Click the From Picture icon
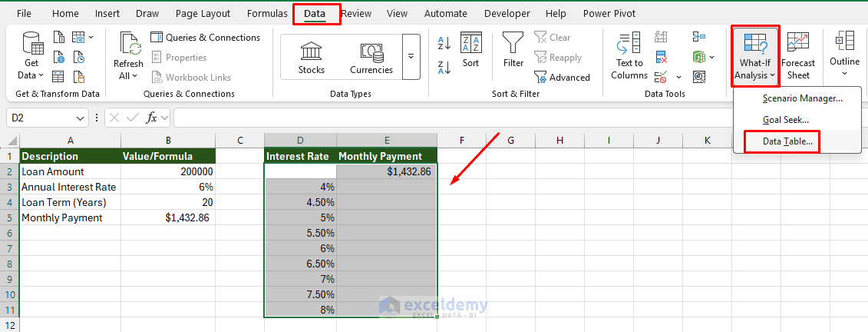The width and height of the screenshot is (868, 332). click(x=78, y=37)
